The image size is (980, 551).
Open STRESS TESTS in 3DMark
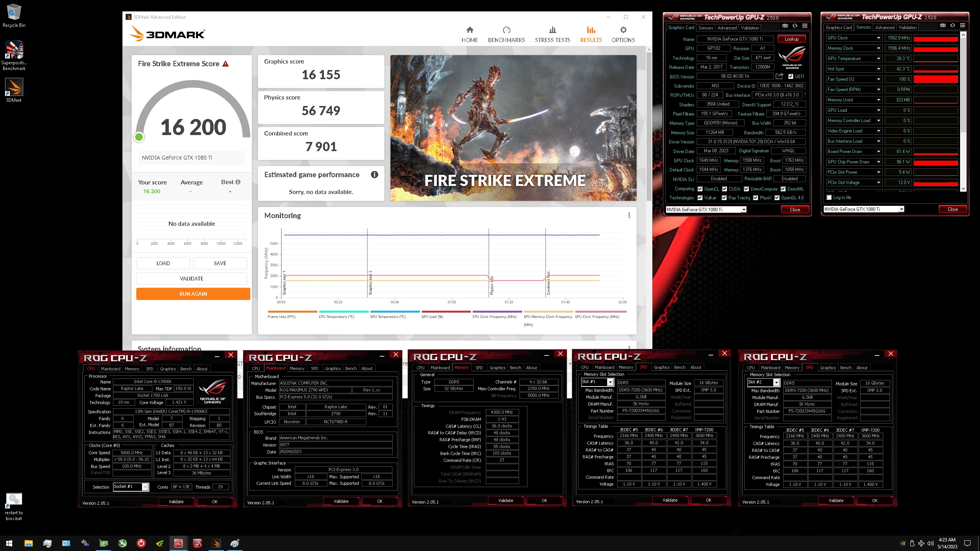pos(552,34)
